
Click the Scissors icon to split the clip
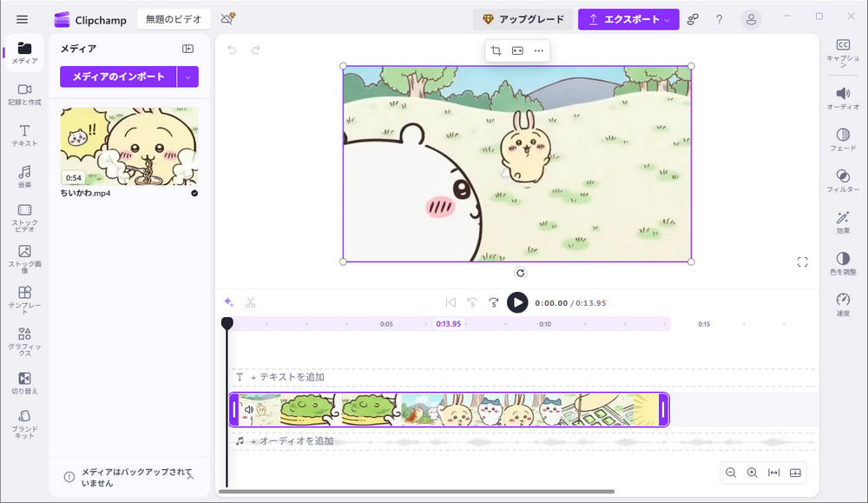tap(249, 301)
